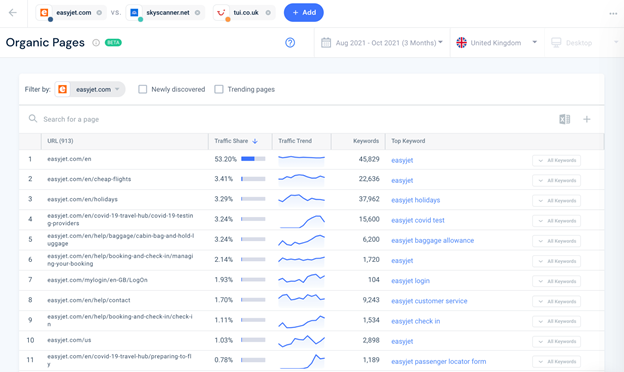Image resolution: width=624 pixels, height=372 pixels.
Task: Show info about Organic Pages
Action: pyautogui.click(x=96, y=43)
